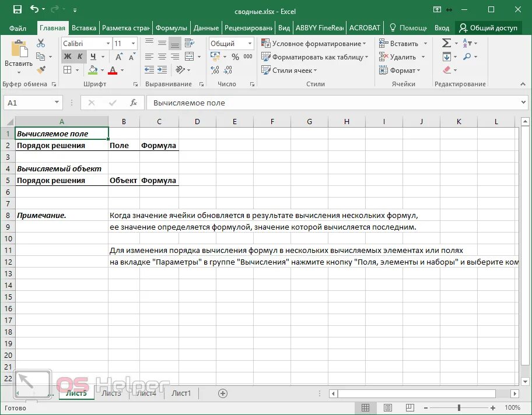The width and height of the screenshot is (532, 415).
Task: Decrease indent in the cell
Action: [149, 70]
